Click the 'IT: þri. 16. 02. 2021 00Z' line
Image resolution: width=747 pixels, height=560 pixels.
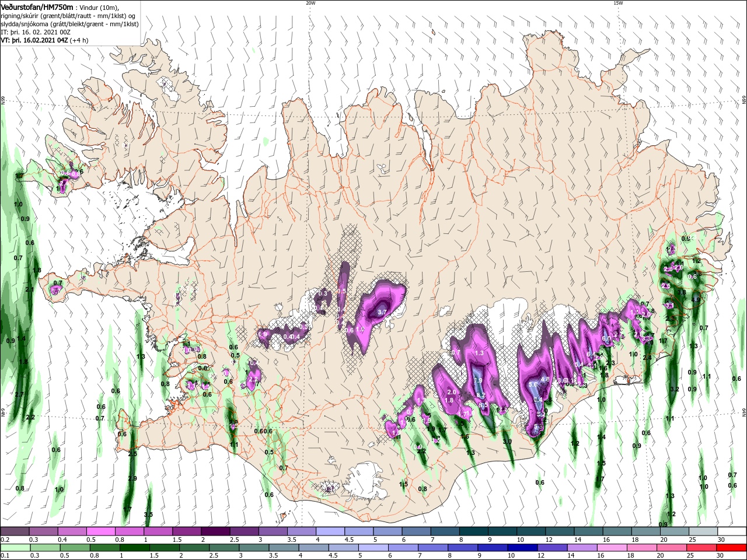pos(36,32)
